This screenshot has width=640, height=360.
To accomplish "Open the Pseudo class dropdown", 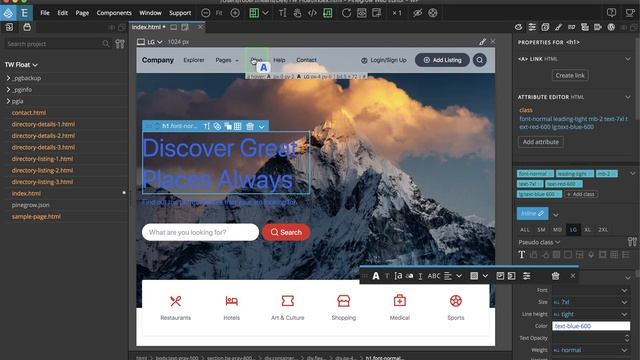I will coord(539,242).
